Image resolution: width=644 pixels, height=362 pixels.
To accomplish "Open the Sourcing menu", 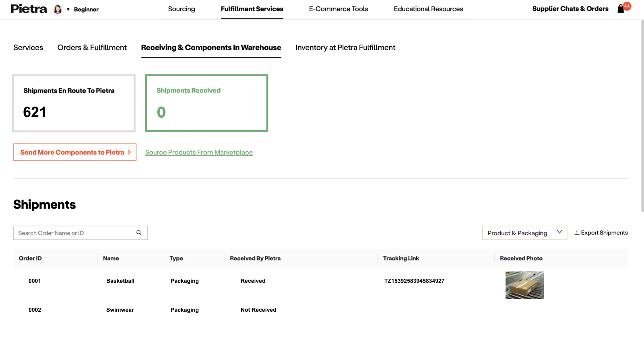I will [x=181, y=9].
